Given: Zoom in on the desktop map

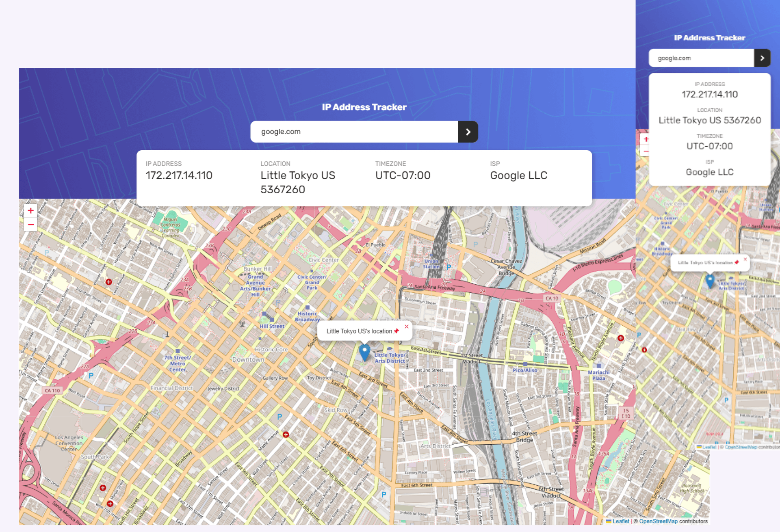Looking at the screenshot, I should pos(30,210).
